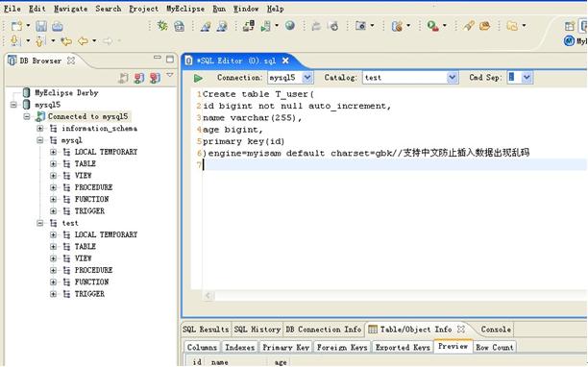Click the folder icon in the top toolbar

pos(512,26)
